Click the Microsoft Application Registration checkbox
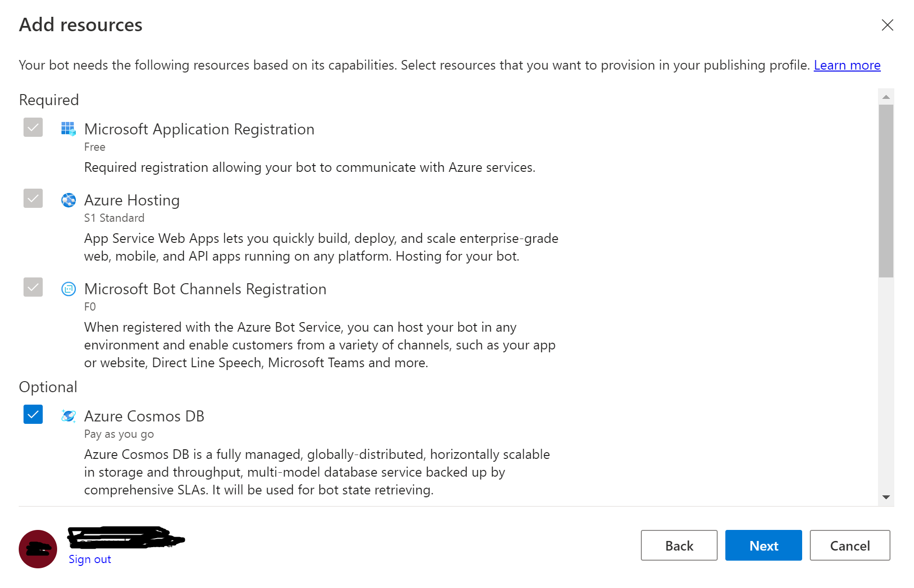Screen dimensions: 914x588 pyautogui.click(x=33, y=127)
